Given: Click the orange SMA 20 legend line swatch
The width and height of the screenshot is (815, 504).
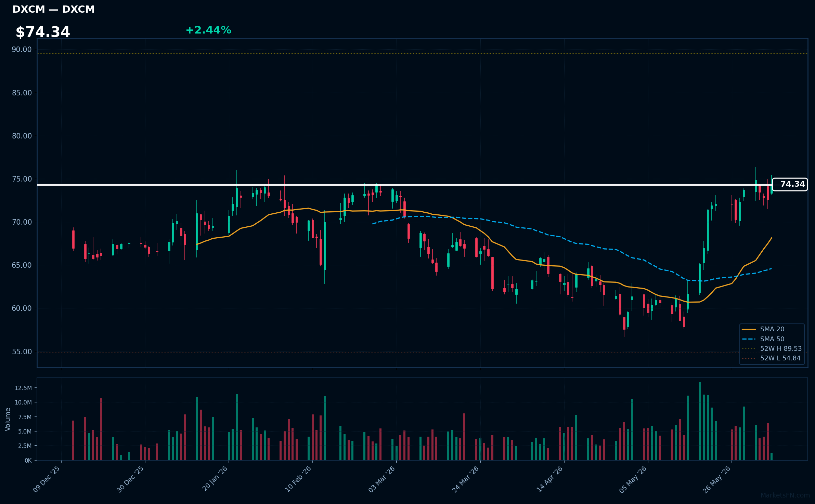Looking at the screenshot, I should pyautogui.click(x=749, y=329).
